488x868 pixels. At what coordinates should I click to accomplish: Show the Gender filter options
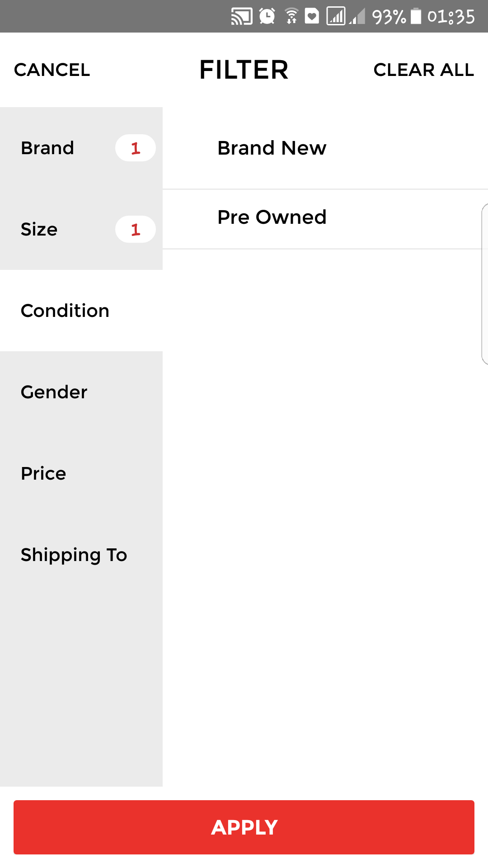(54, 392)
